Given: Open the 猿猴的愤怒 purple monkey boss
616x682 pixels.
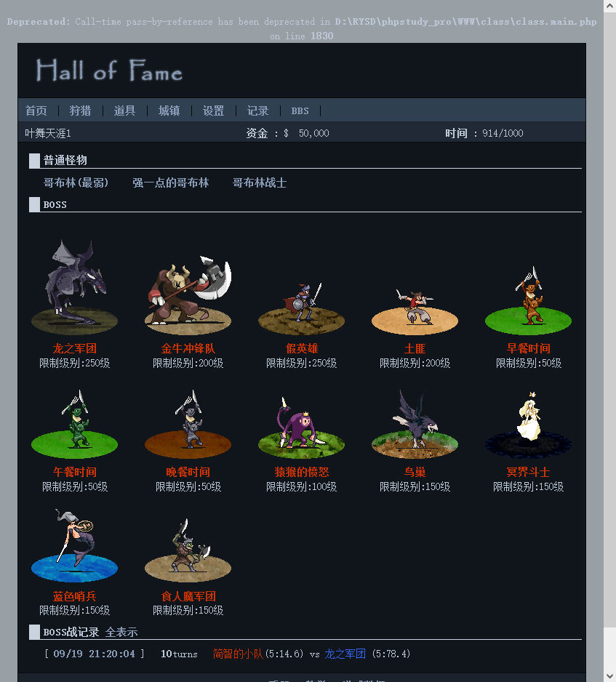Looking at the screenshot, I should tap(302, 427).
